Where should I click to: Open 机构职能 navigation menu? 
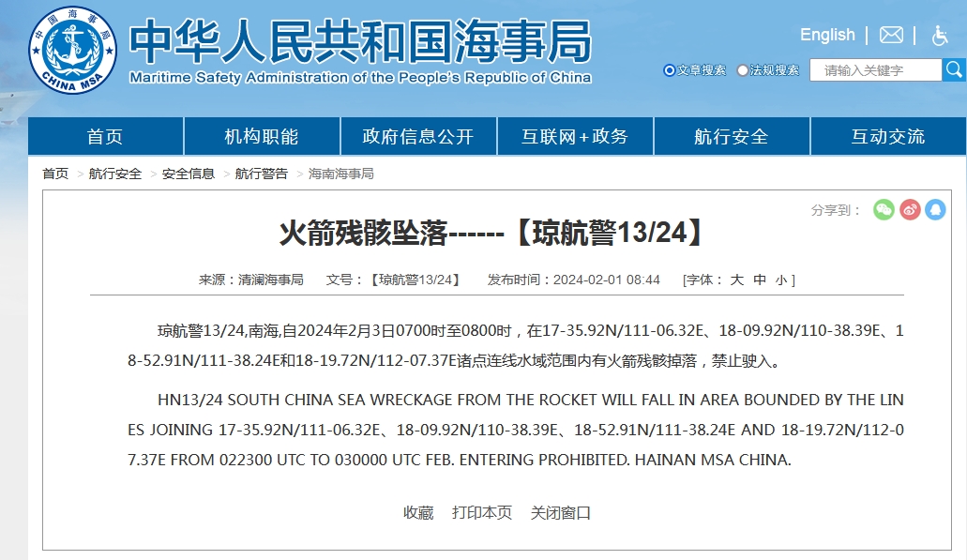(262, 136)
